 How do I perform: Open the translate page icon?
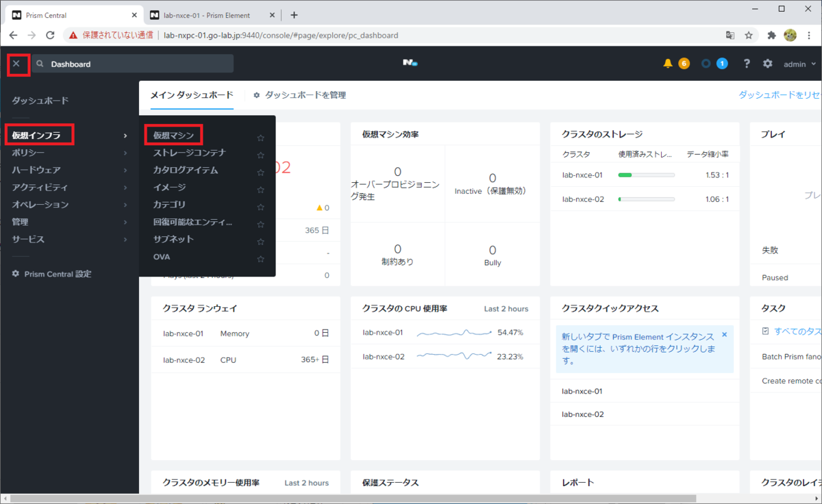click(x=730, y=35)
